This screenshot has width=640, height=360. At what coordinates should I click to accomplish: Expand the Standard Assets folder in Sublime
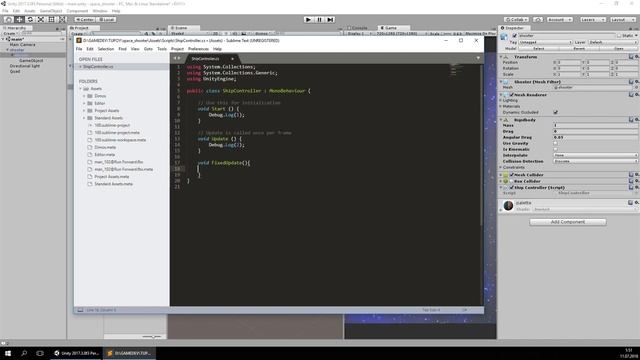pyautogui.click(x=84, y=118)
